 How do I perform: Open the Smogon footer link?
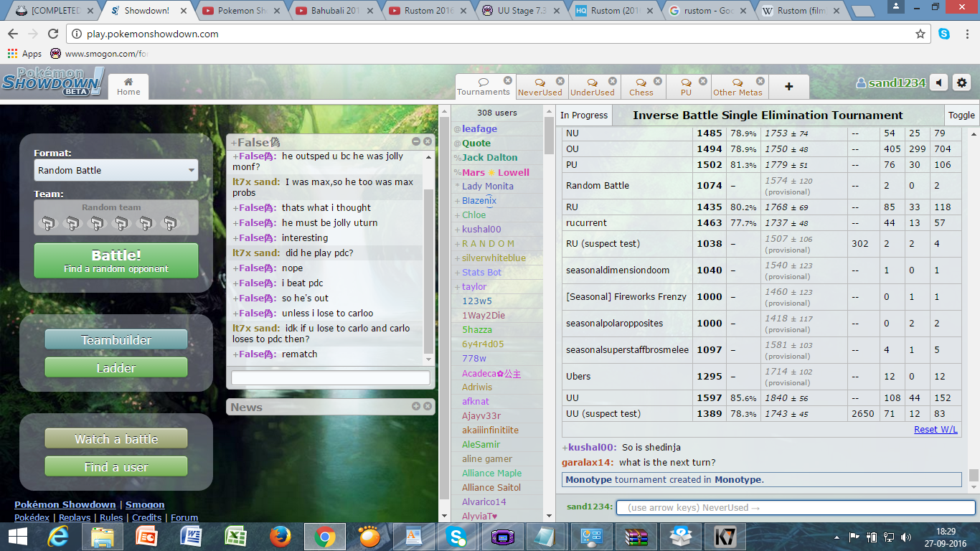pyautogui.click(x=145, y=504)
